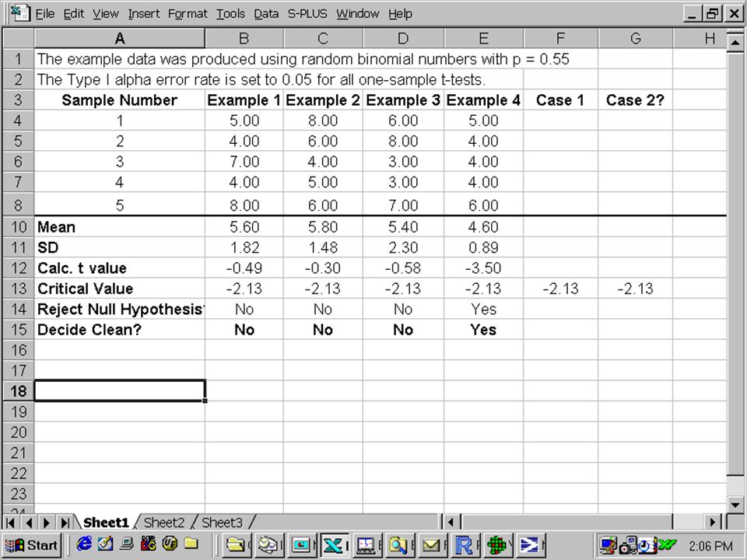Open the blue arrow taskbar button
Image resolution: width=747 pixels, height=560 pixels.
coord(530,544)
